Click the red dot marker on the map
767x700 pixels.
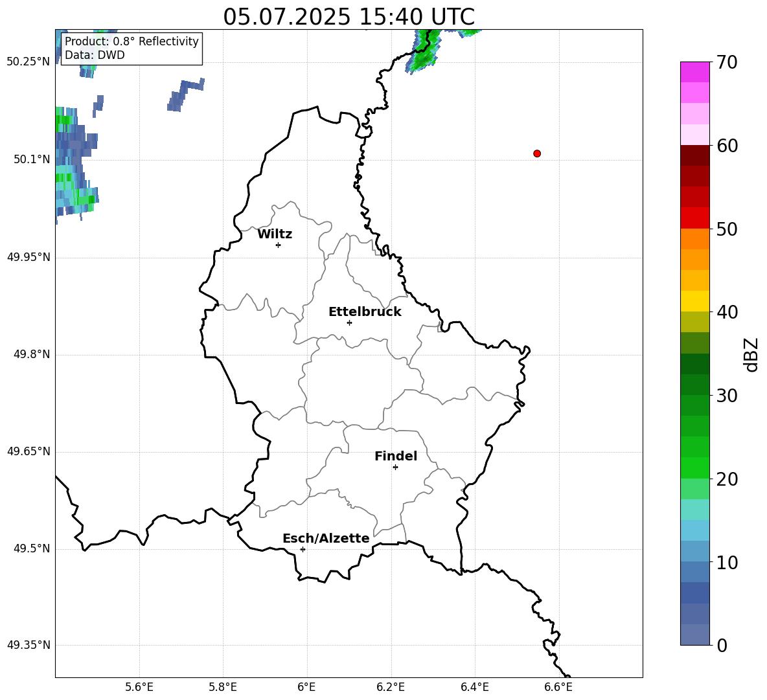click(537, 153)
